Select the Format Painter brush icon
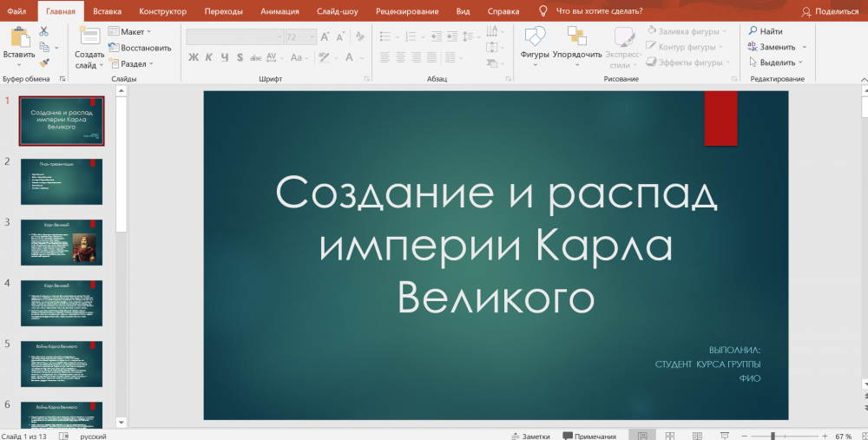Image resolution: width=868 pixels, height=440 pixels. tap(44, 62)
